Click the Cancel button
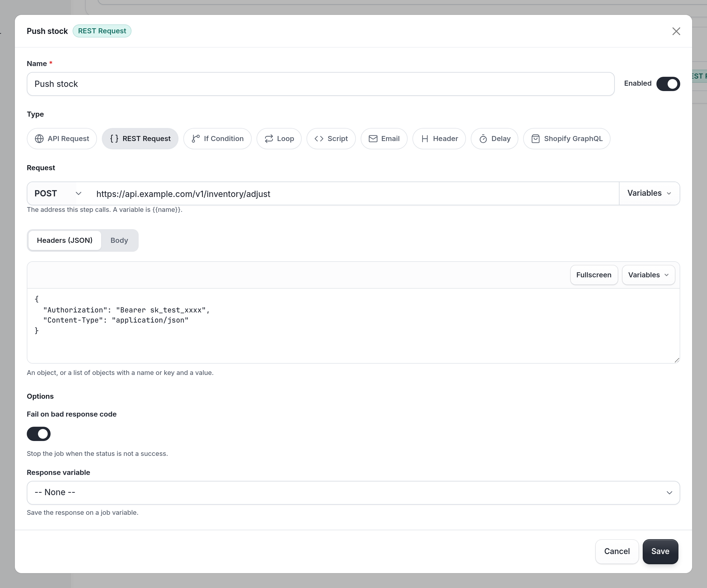The height and width of the screenshot is (588, 707). point(617,551)
